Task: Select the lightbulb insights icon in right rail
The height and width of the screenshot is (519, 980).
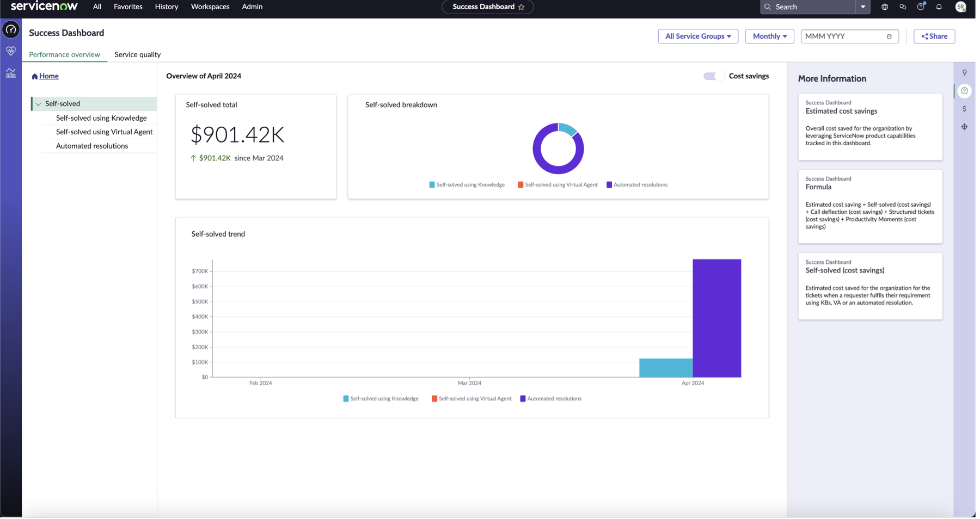Action: coord(964,73)
